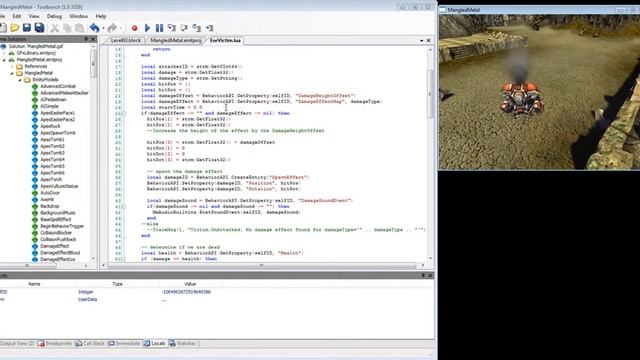The image size is (640, 360).
Task: Click the blue Undo arrow
Action: [x=94, y=28]
